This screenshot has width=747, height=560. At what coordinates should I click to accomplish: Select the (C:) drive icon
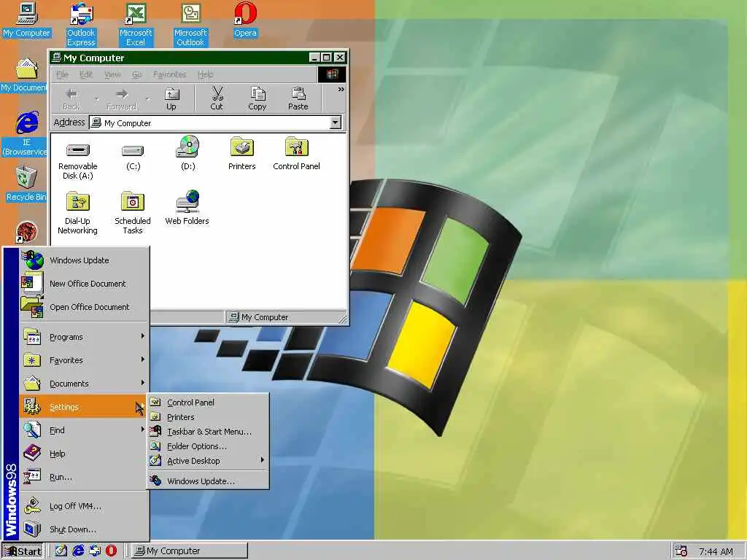133,156
